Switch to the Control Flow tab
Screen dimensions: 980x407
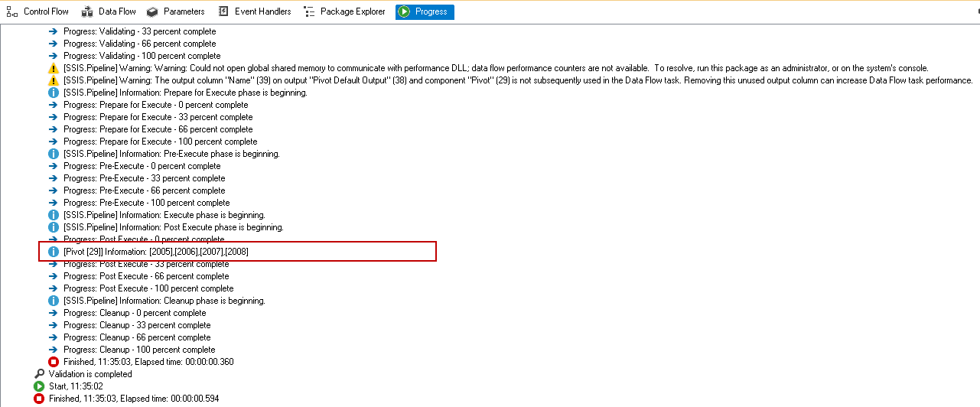click(x=38, y=11)
